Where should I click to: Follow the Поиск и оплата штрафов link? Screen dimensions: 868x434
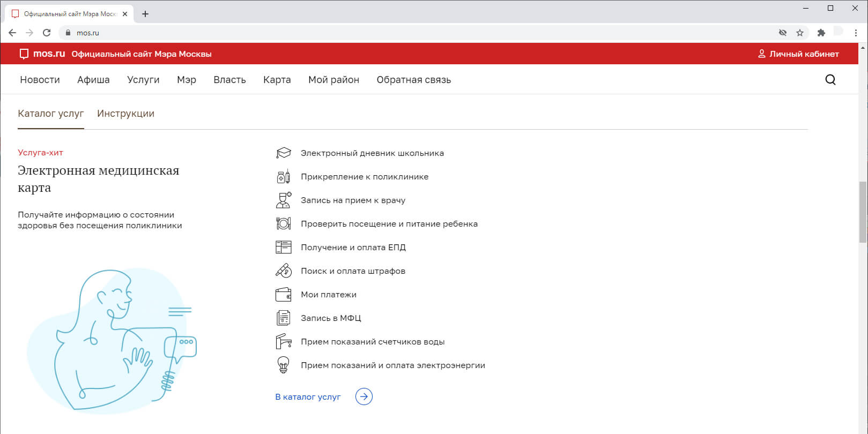[x=353, y=271]
